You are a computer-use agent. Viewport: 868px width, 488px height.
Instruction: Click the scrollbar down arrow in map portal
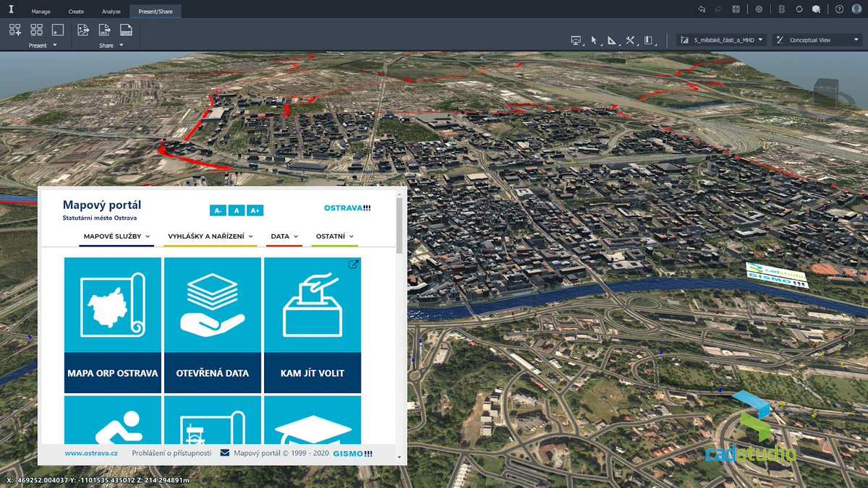[x=399, y=457]
